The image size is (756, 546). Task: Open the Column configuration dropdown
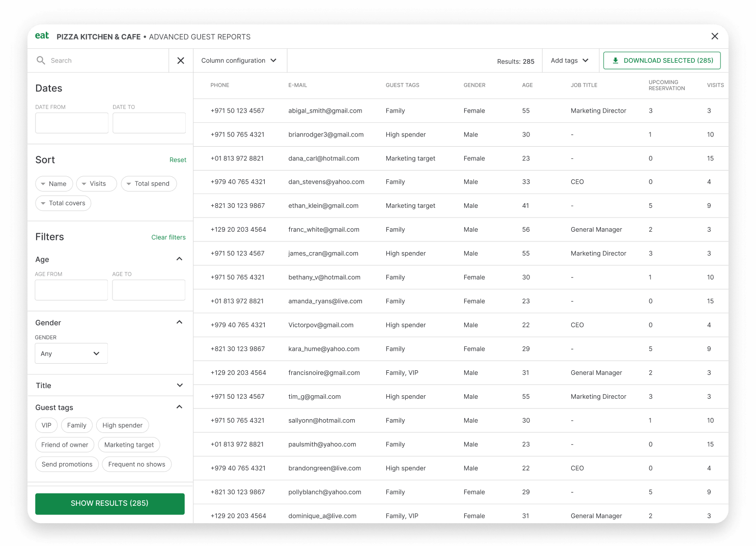240,60
